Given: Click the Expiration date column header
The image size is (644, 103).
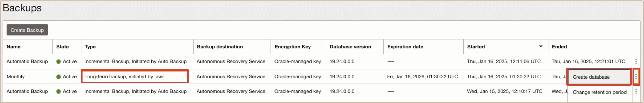Looking at the screenshot, I should [405, 47].
